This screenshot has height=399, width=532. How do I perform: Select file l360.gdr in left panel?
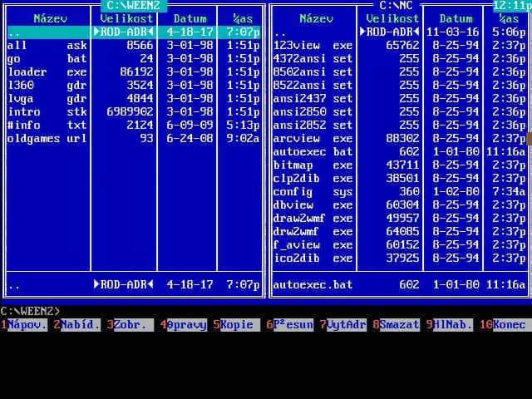click(x=134, y=85)
